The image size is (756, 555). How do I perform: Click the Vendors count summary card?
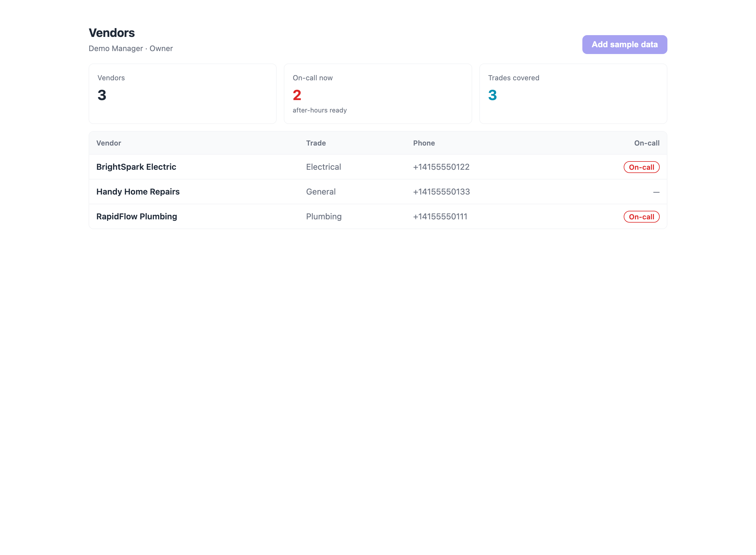pos(183,94)
